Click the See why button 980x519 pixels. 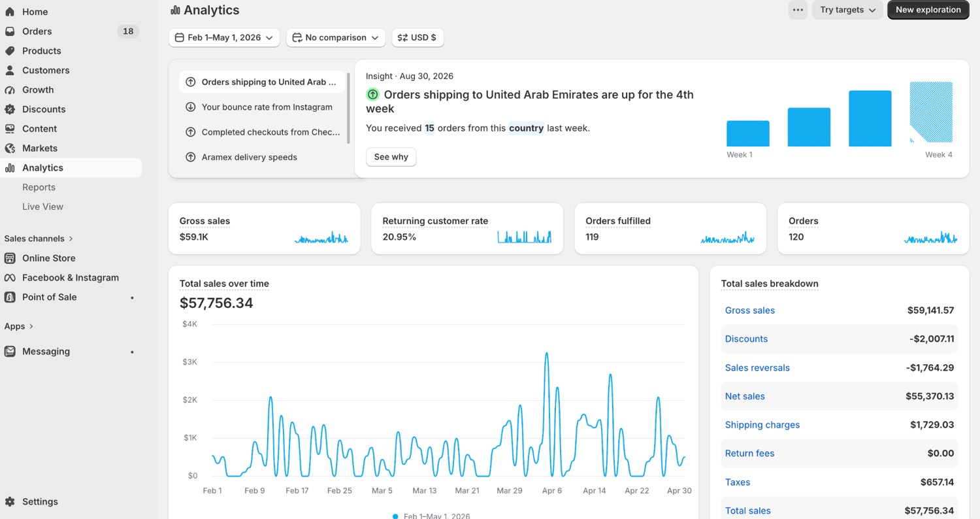(x=391, y=157)
